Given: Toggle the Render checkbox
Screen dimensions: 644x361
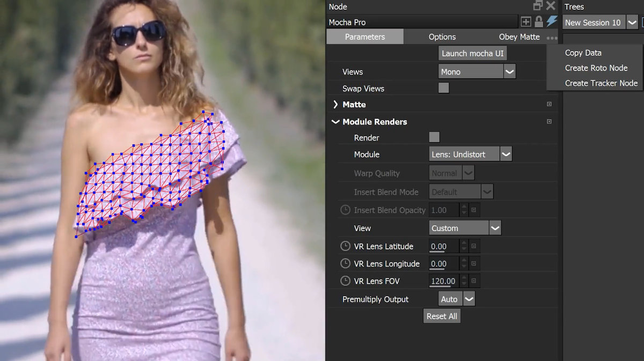Looking at the screenshot, I should tap(434, 137).
